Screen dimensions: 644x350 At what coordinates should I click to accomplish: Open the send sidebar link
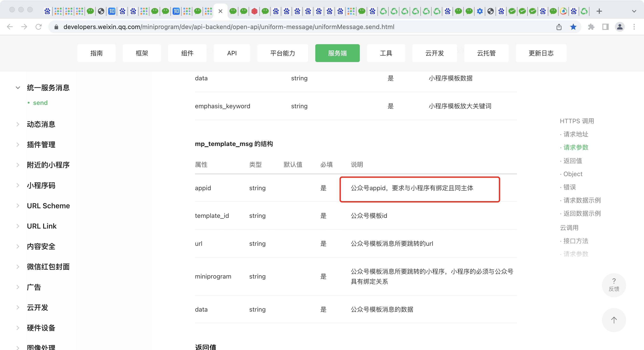(40, 103)
